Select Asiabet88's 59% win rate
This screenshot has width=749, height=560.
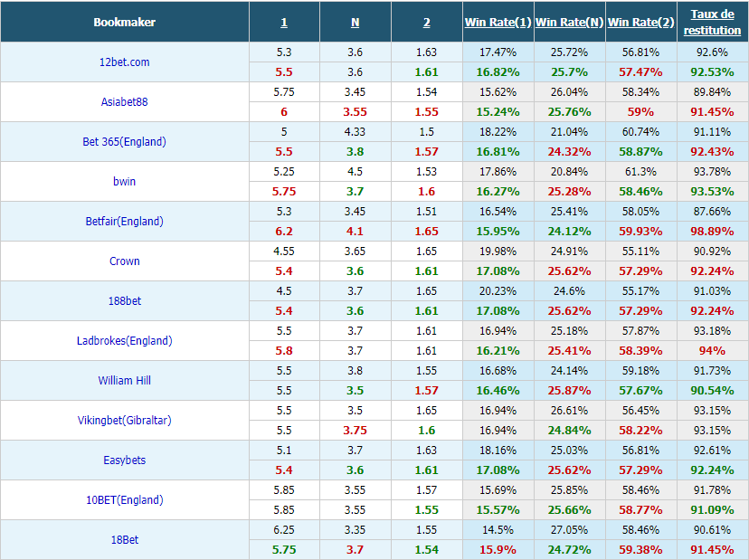(640, 112)
